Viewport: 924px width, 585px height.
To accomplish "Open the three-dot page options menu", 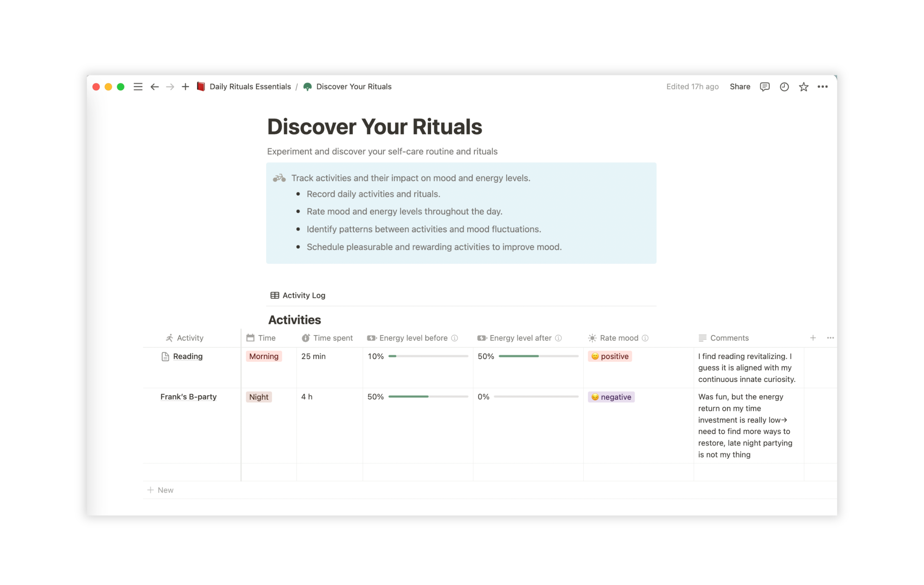I will coord(822,87).
